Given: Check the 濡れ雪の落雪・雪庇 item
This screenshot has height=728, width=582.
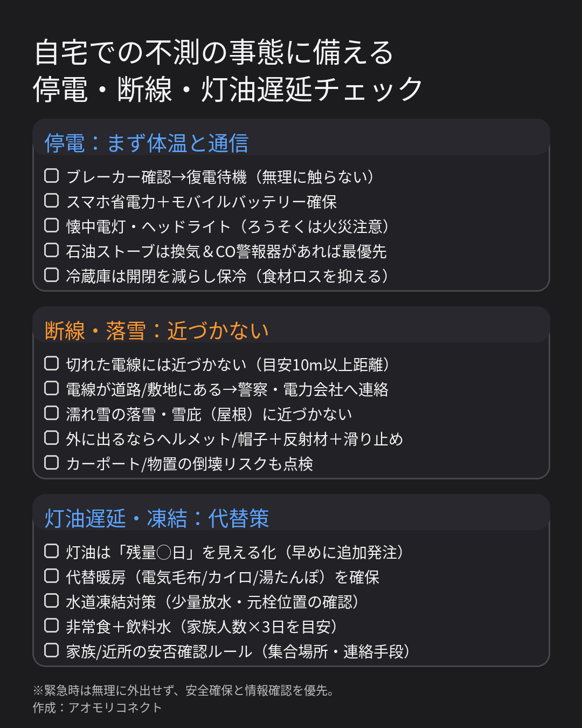Looking at the screenshot, I should 51,413.
